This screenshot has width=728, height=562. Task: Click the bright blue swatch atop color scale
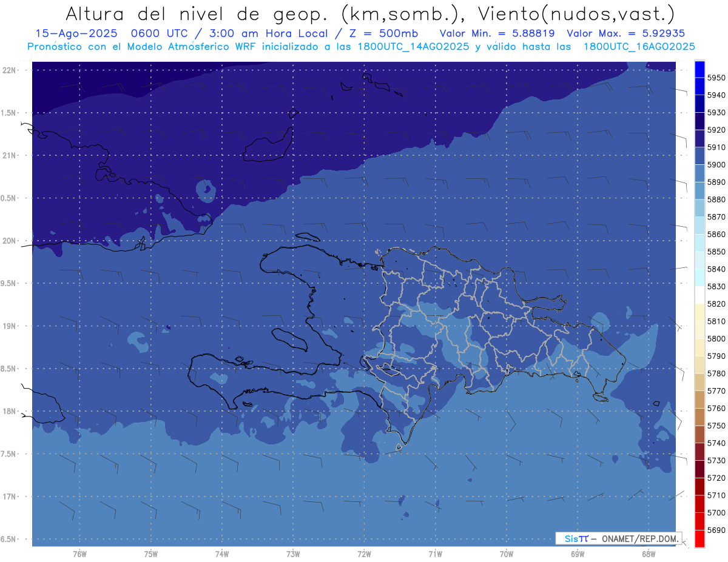(699, 69)
